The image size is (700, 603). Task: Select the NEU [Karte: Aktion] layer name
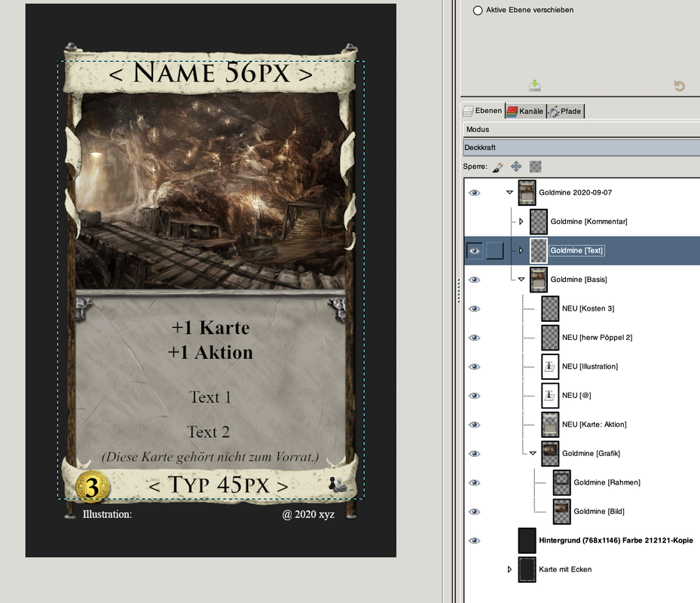(595, 425)
